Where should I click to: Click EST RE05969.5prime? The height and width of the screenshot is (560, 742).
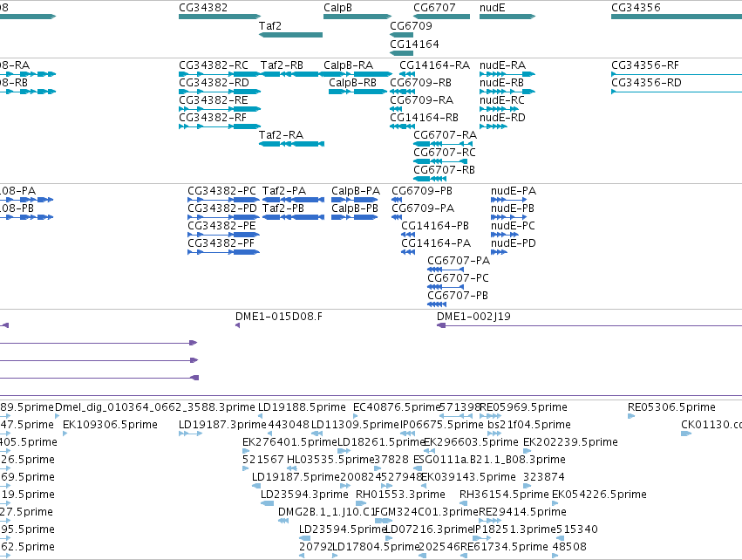pos(523,407)
